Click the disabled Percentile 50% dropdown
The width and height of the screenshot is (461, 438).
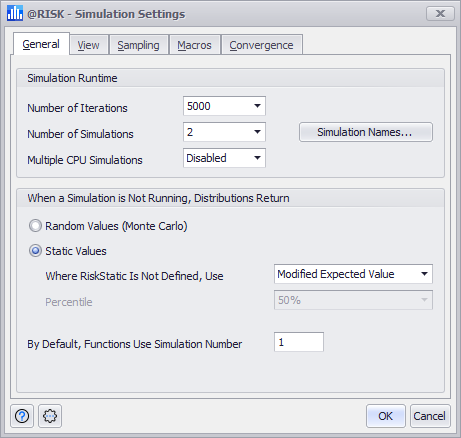pyautogui.click(x=353, y=300)
